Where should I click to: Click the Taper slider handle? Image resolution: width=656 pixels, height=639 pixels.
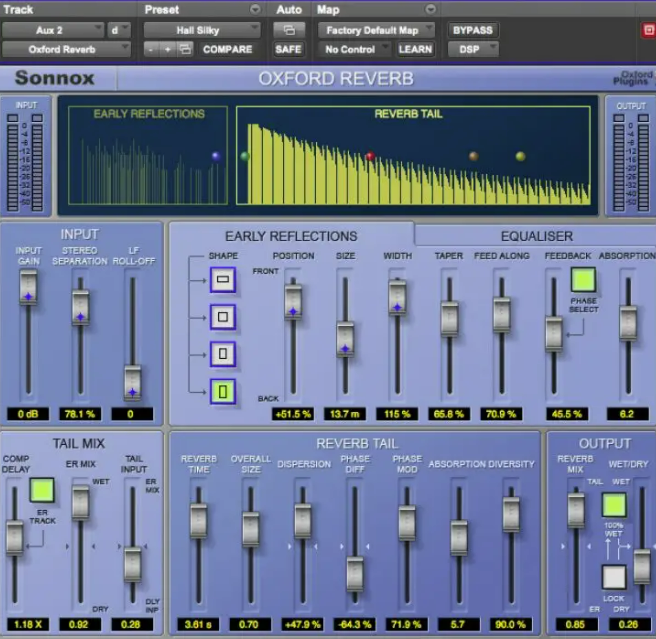point(449,318)
